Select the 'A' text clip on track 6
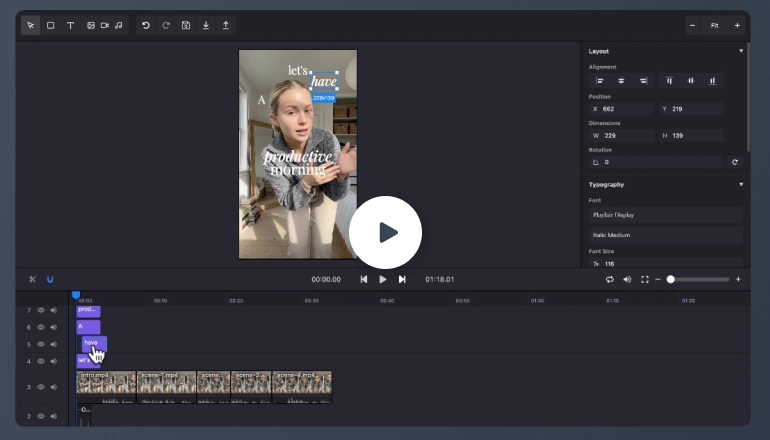The image size is (770, 440). (88, 327)
